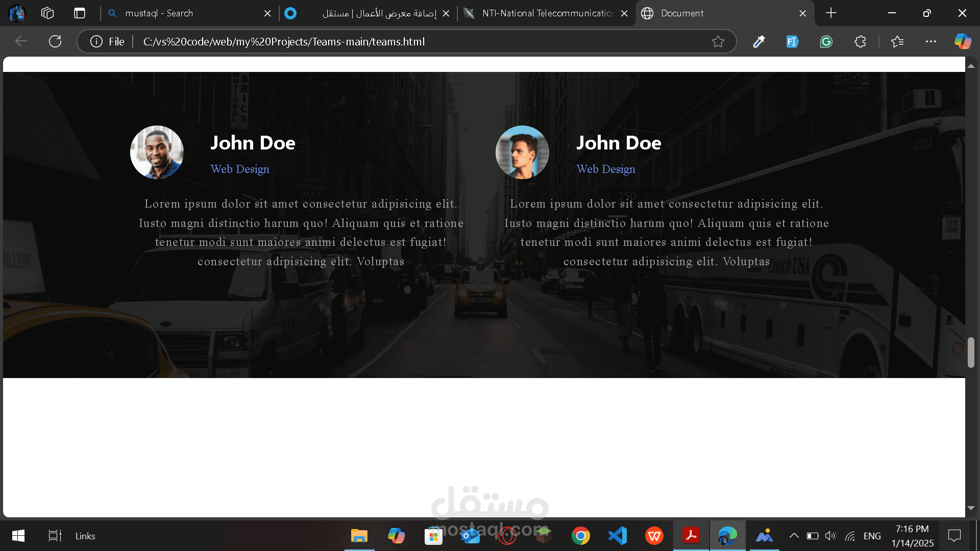Screen dimensions: 980x551
Task: Click the browser Refresh icon
Action: coord(55,41)
